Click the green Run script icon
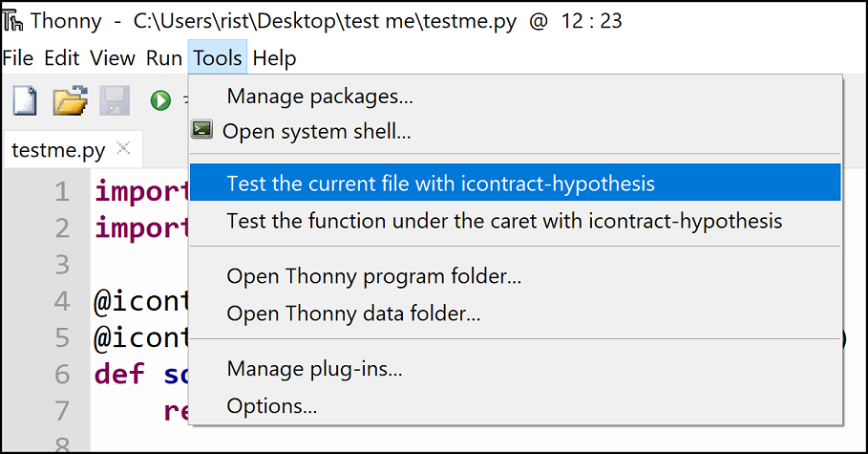The image size is (868, 454). coord(160,100)
